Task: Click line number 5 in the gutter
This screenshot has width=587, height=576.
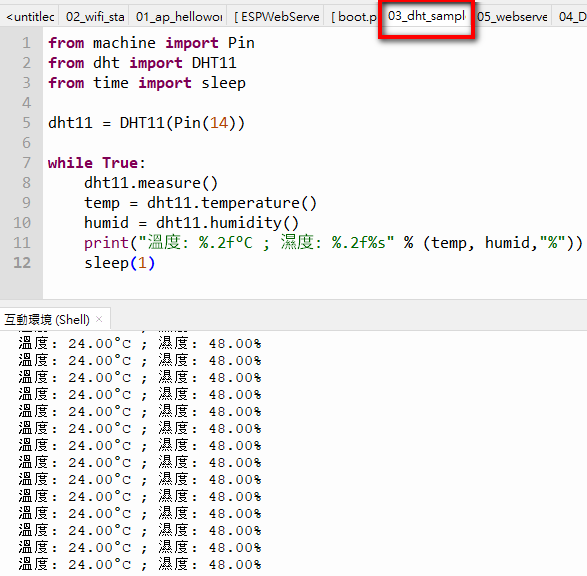Action: (26, 123)
